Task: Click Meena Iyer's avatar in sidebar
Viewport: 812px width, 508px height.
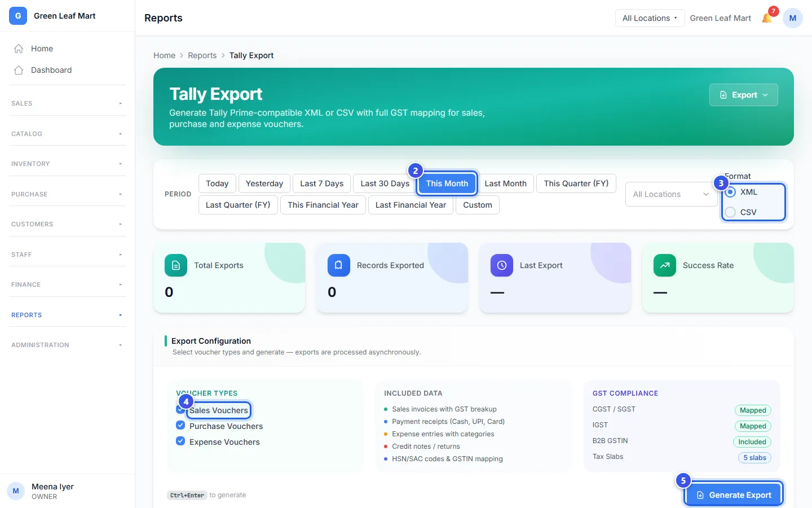Action: pos(16,491)
